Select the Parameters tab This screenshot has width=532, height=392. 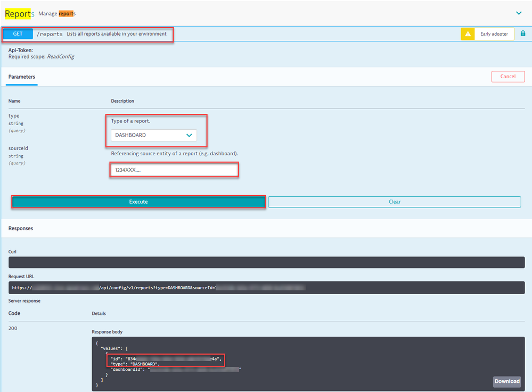(x=22, y=77)
